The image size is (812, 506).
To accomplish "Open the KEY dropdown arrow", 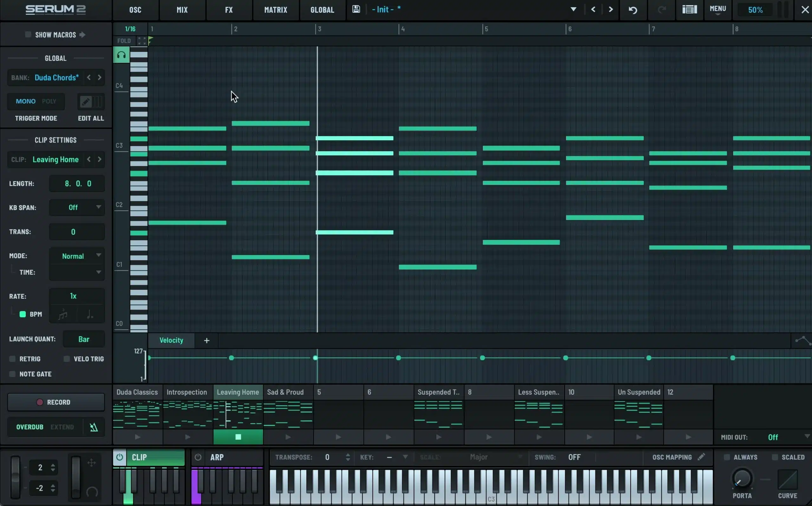I will pyautogui.click(x=405, y=457).
